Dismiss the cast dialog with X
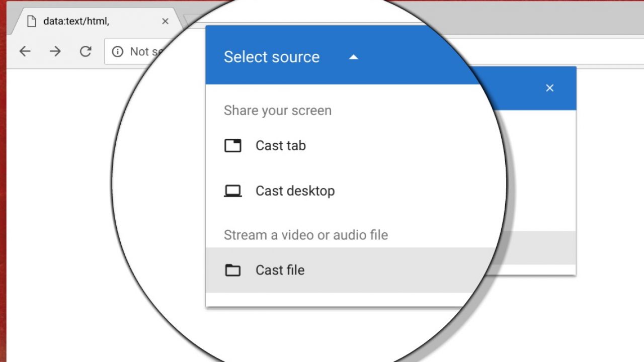 (549, 88)
